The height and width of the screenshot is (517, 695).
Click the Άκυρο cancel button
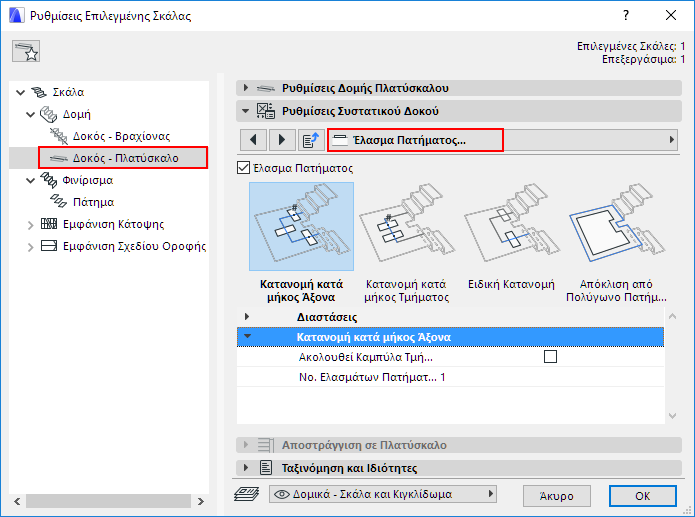(557, 496)
